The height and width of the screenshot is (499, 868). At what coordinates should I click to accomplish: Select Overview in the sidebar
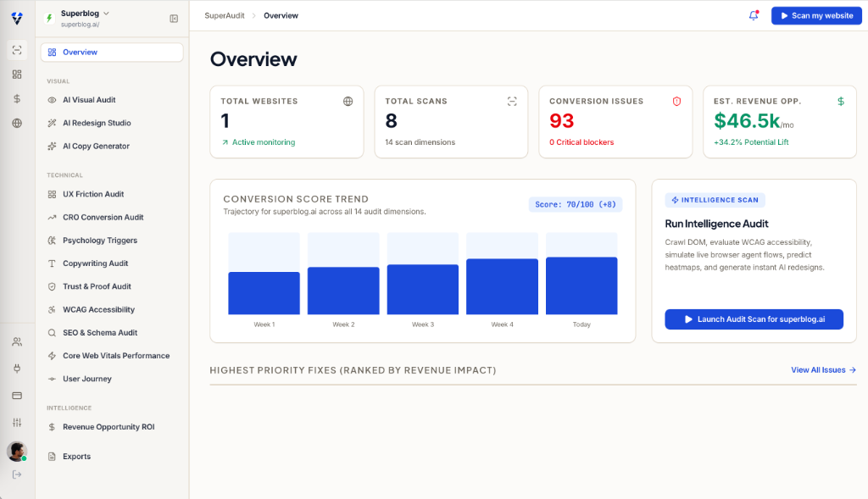(112, 52)
